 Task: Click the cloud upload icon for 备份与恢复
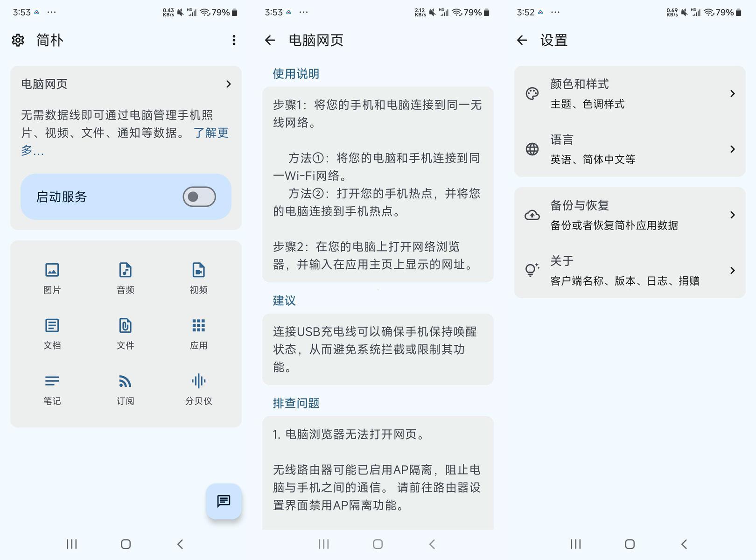tap(532, 215)
